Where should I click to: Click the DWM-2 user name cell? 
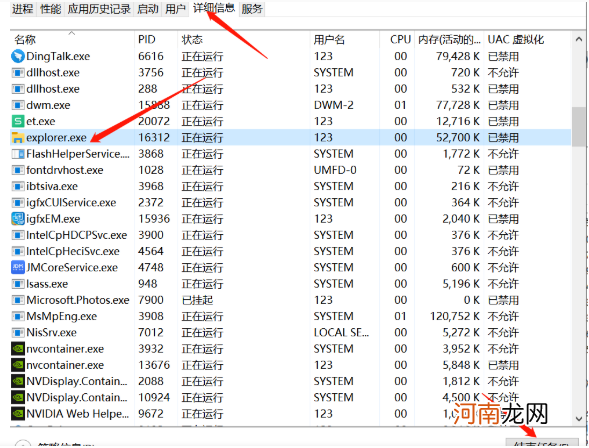[334, 105]
